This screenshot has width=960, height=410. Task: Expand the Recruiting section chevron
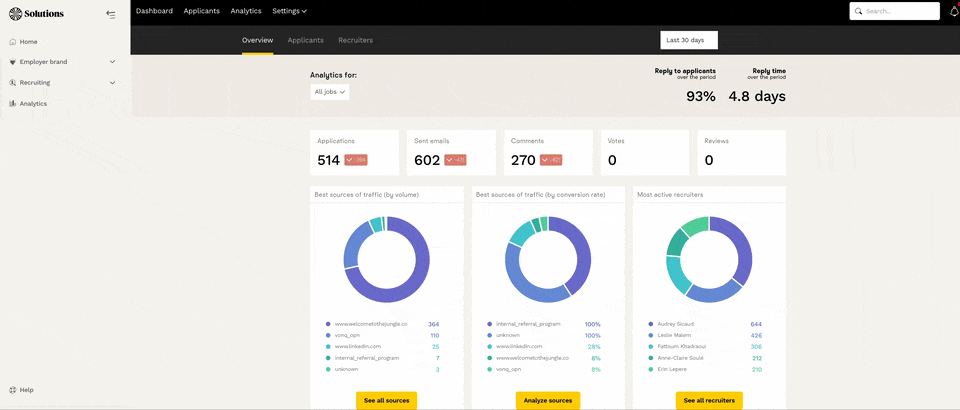(112, 83)
